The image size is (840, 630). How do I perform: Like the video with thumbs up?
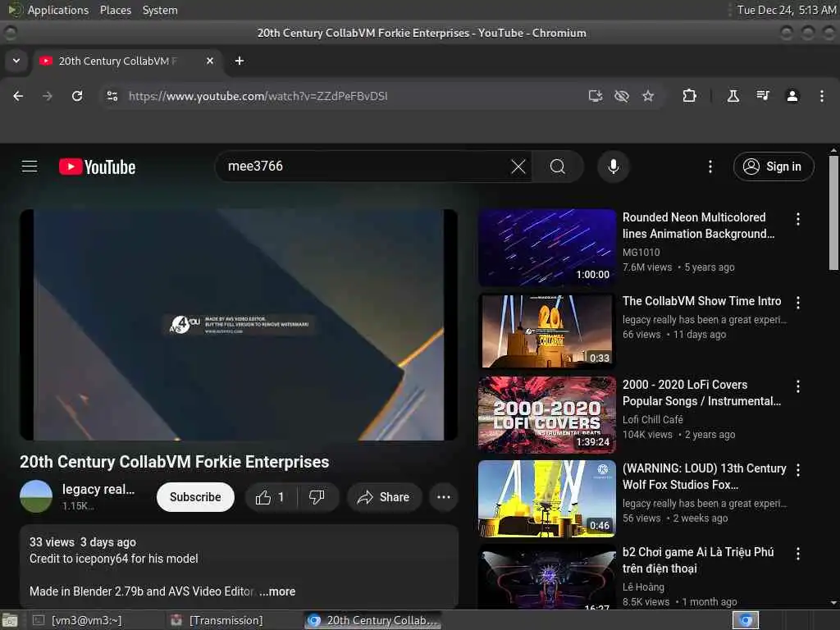[x=271, y=497]
